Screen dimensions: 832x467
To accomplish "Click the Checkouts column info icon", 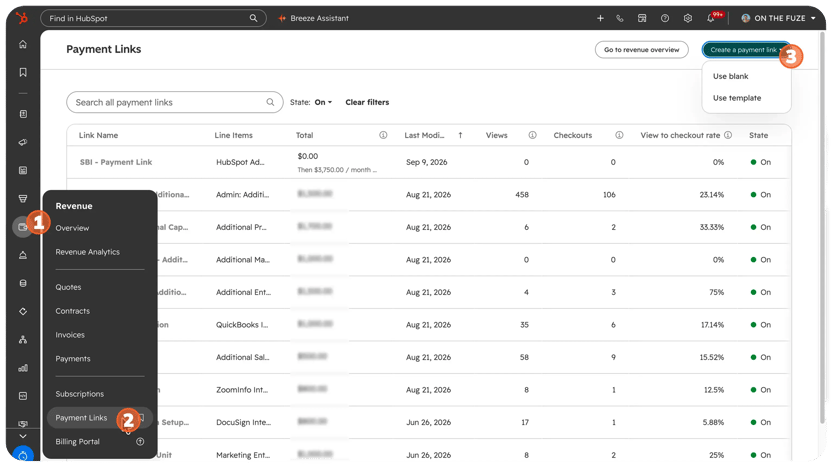I will (619, 135).
